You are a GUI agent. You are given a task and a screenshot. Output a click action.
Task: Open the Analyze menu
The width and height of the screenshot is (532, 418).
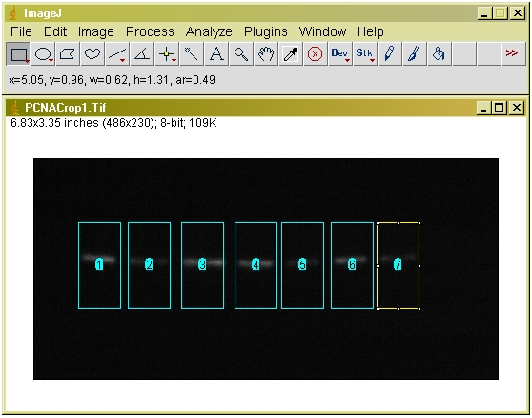coord(209,31)
